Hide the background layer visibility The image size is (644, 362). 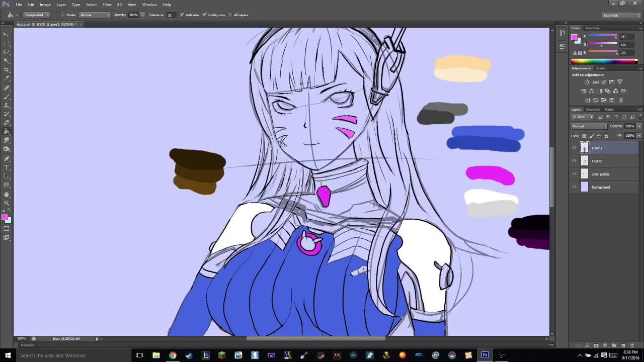(x=574, y=187)
